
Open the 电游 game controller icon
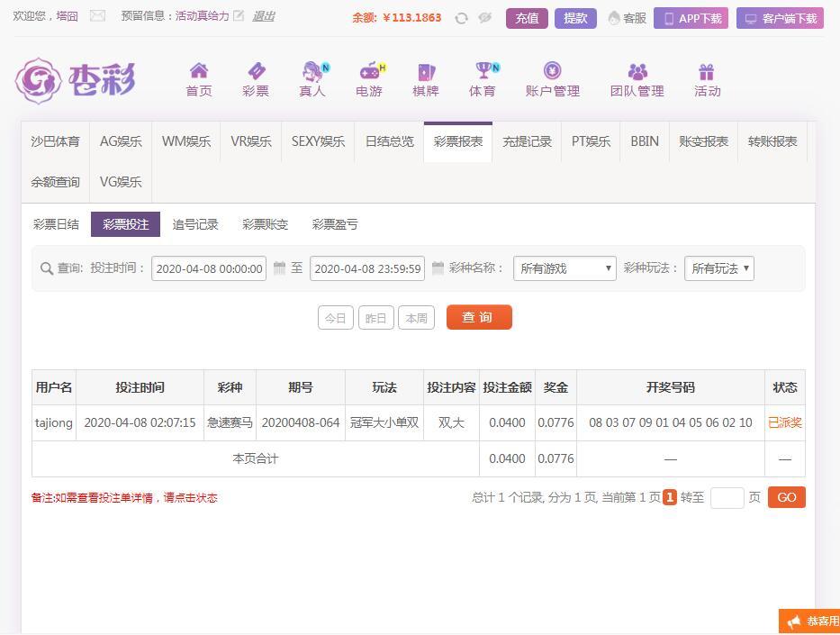point(370,72)
